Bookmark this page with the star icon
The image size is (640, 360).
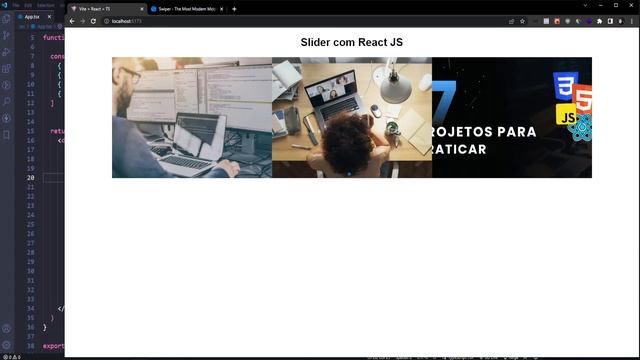coord(522,21)
